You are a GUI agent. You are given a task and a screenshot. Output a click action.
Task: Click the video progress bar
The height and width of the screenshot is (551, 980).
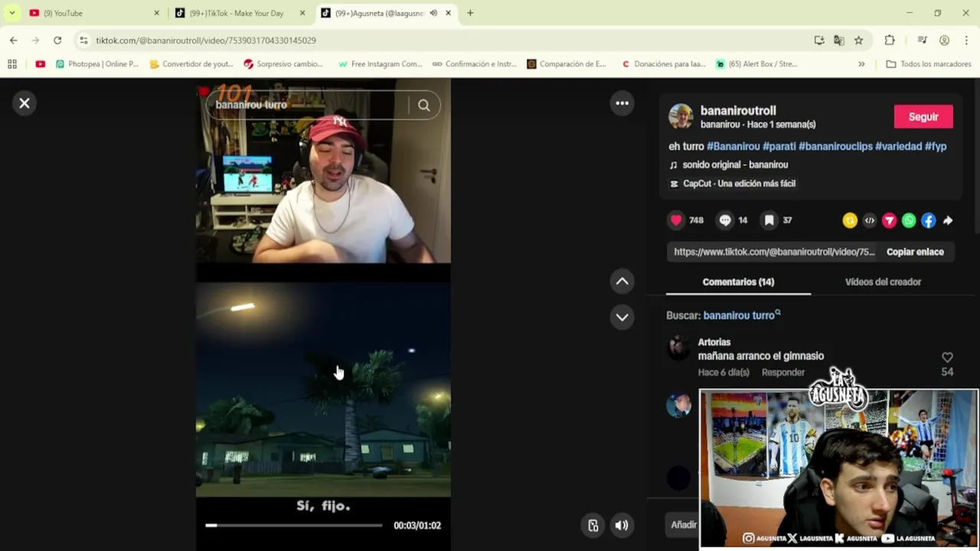293,526
